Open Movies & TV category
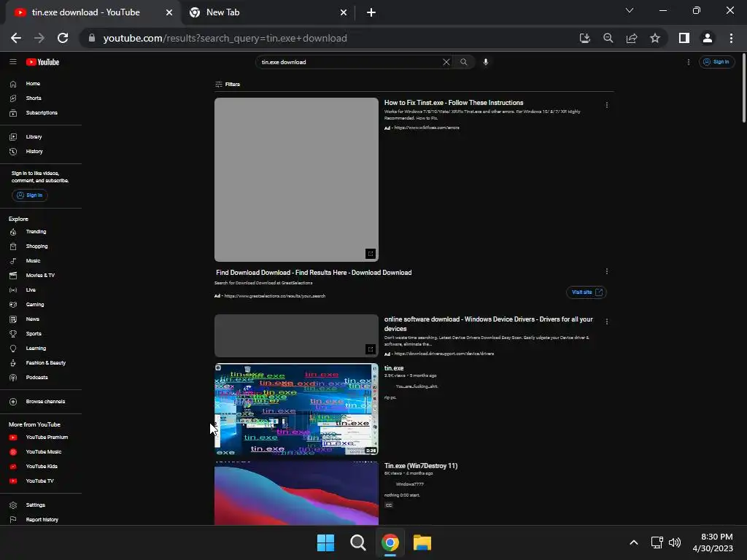This screenshot has height=560, width=747. click(41, 275)
